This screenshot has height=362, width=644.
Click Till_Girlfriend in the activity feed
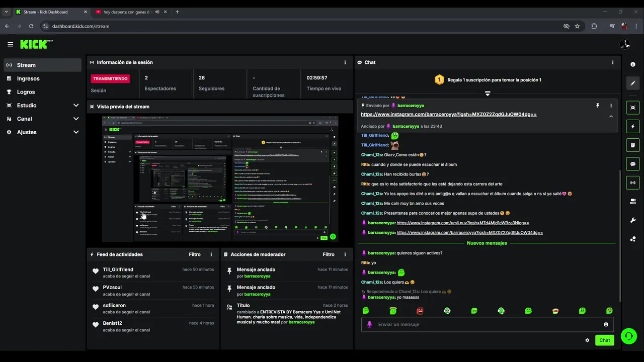[x=118, y=269]
